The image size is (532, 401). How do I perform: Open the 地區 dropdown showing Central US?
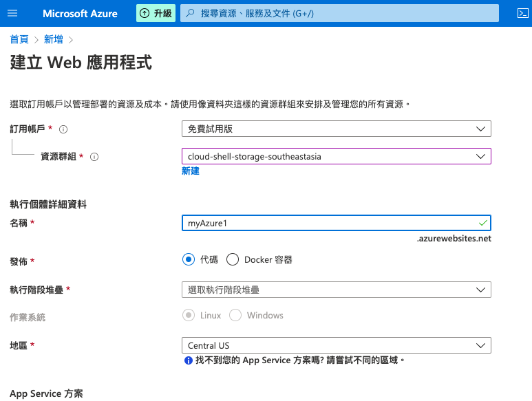click(x=337, y=345)
